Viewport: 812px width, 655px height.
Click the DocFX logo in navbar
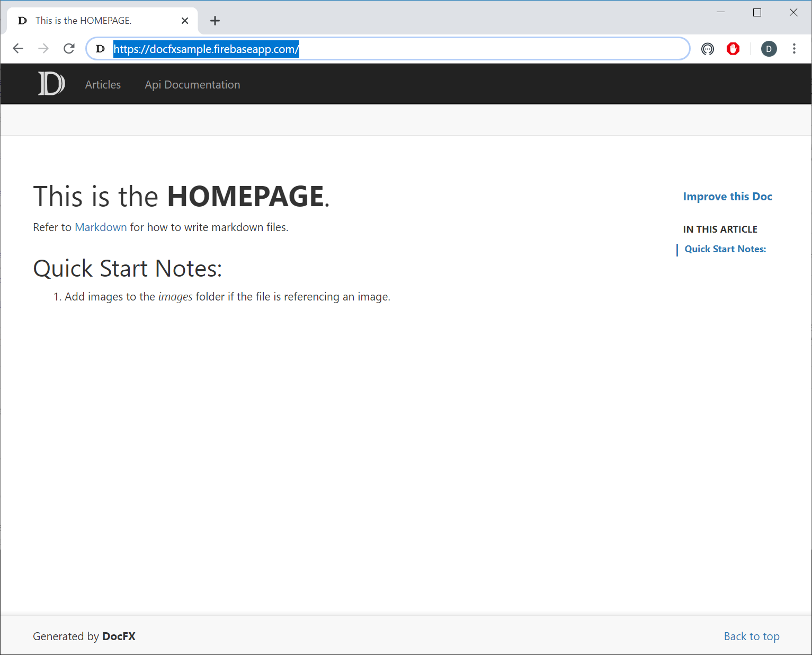click(x=51, y=84)
